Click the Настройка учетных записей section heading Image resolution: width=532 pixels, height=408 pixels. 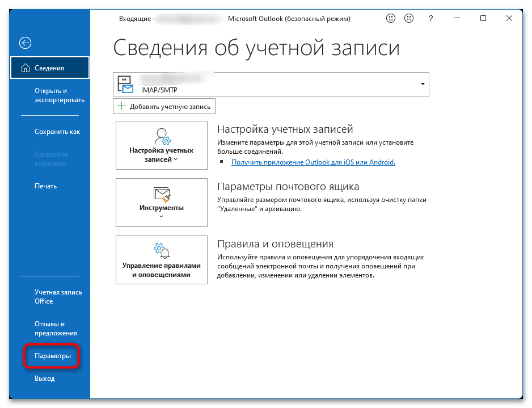pos(285,129)
